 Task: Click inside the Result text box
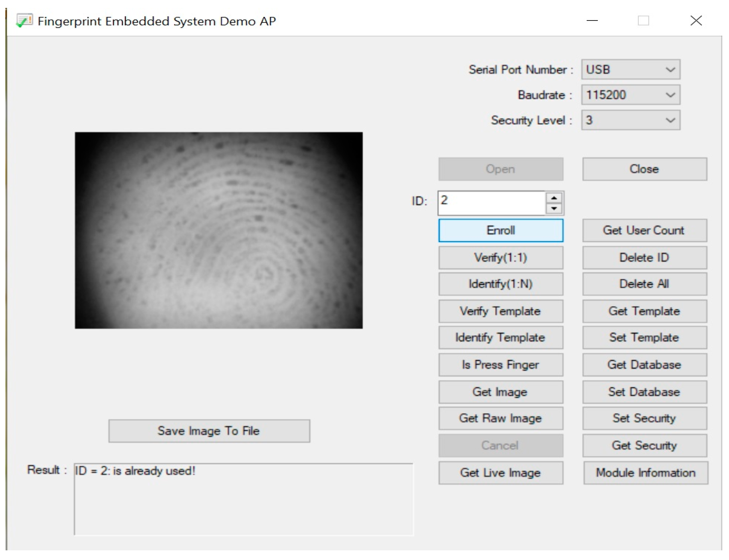coord(244,499)
